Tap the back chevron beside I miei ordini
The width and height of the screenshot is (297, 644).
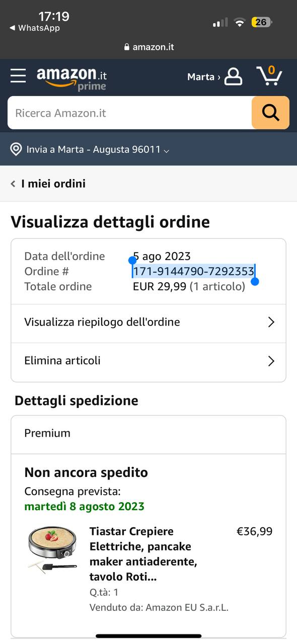point(13,184)
